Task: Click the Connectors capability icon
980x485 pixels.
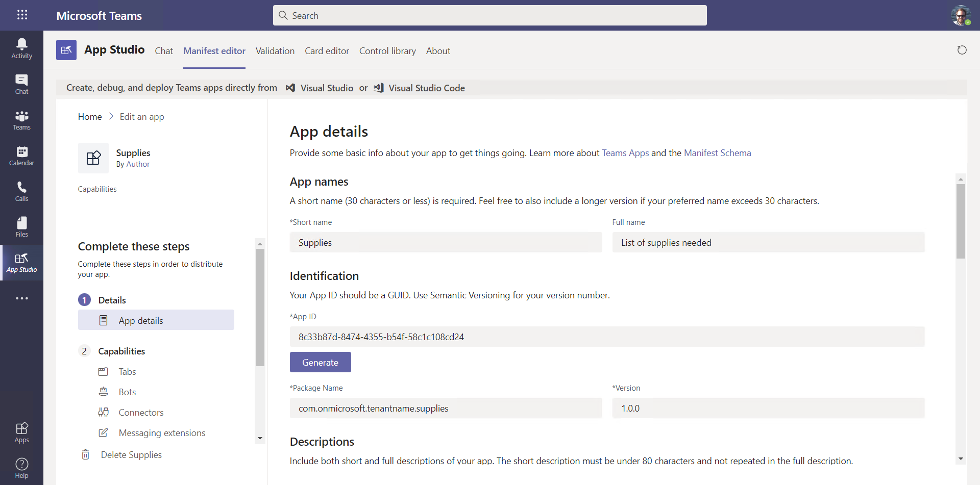Action: click(103, 412)
